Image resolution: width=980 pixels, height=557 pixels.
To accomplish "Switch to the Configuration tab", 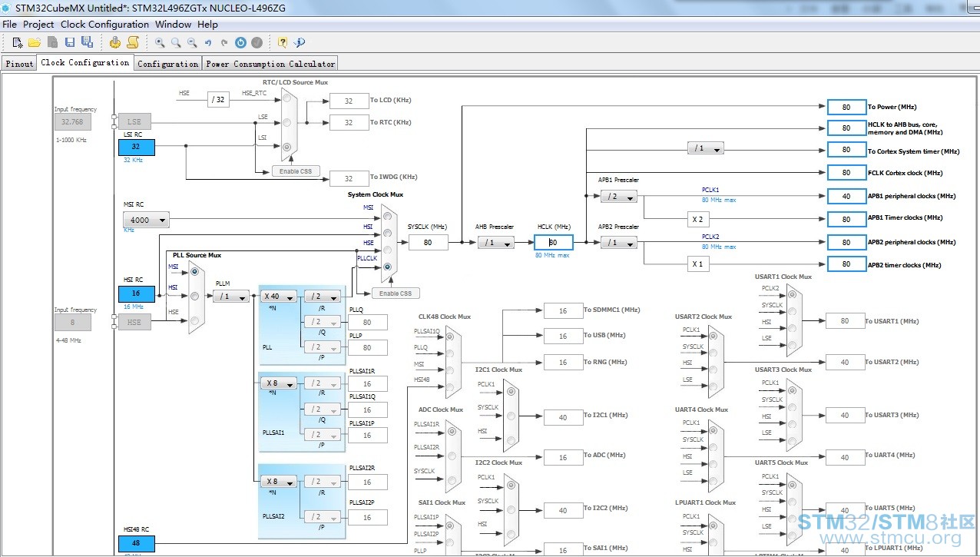I will pyautogui.click(x=167, y=64).
